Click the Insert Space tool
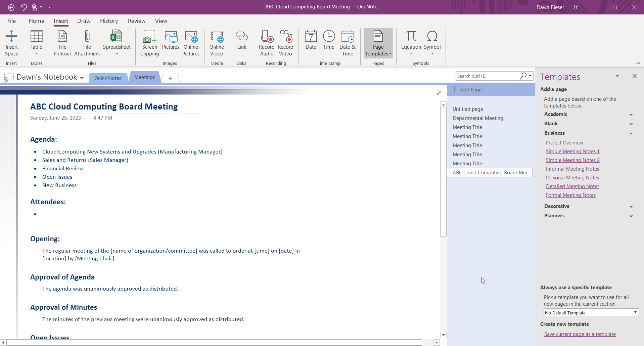Screen dimensions: 644x346 click(x=11, y=43)
